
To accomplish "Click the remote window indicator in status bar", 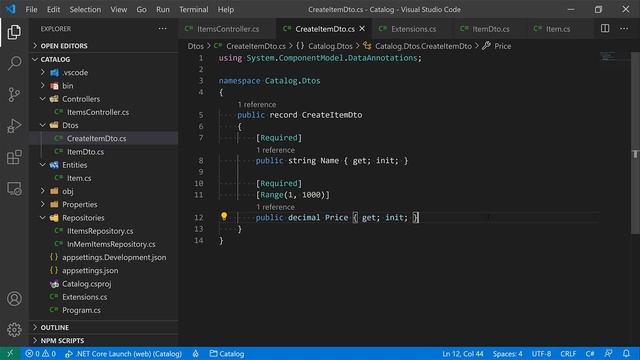I will pyautogui.click(x=10, y=353).
